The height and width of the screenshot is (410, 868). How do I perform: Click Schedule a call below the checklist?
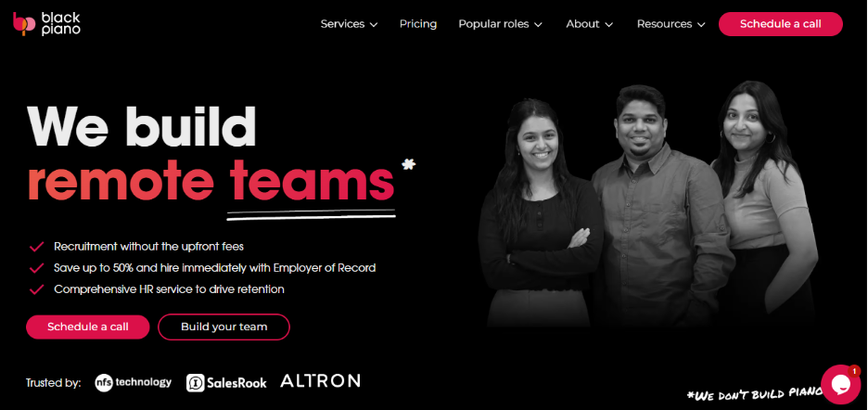[87, 327]
